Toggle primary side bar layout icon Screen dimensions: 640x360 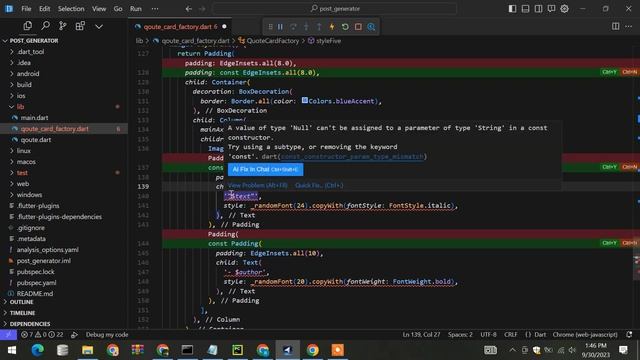(512, 9)
